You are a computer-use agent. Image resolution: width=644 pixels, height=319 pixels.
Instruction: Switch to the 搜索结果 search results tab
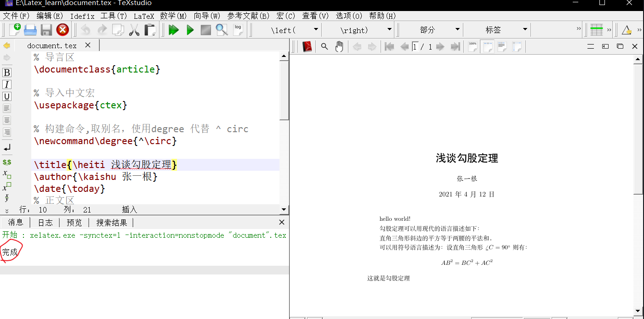click(112, 223)
